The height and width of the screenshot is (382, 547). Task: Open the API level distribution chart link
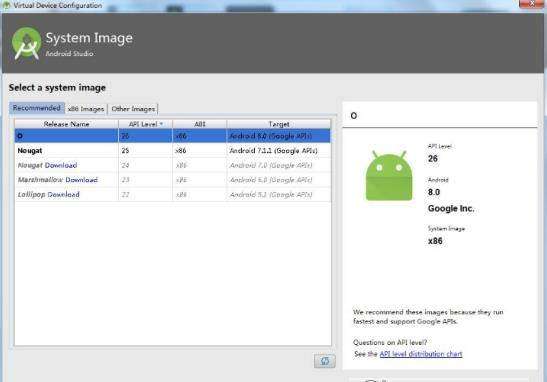421,354
